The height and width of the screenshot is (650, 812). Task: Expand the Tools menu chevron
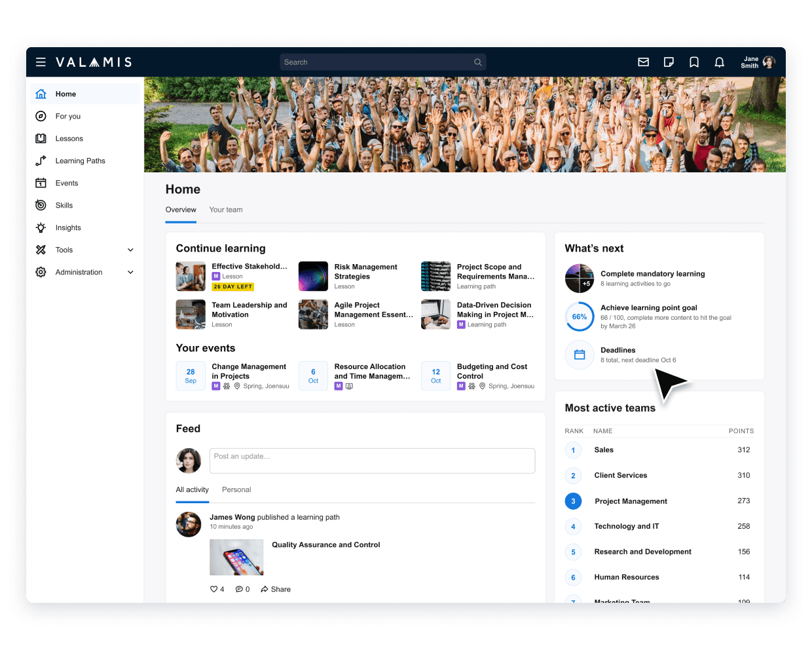(130, 250)
